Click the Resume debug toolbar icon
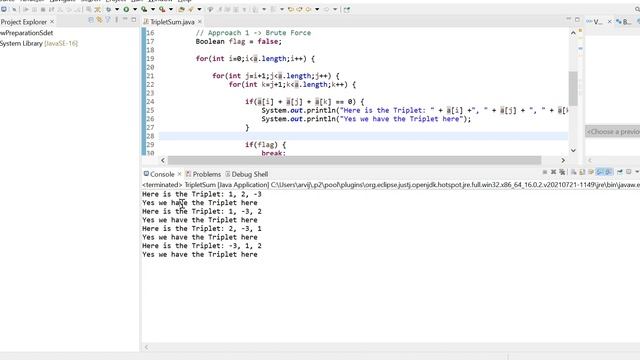This screenshot has width=640, height=360. pyautogui.click(x=26, y=9)
